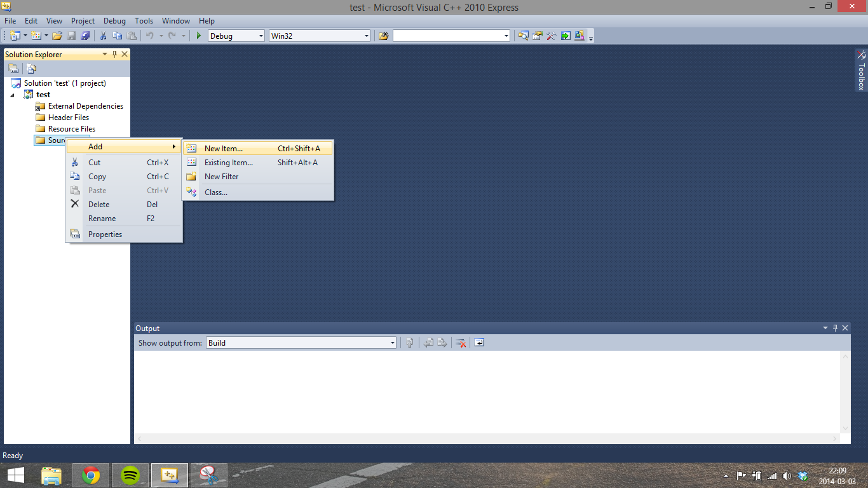Choose New Filter from Add submenu
The height and width of the screenshot is (488, 868).
click(258, 177)
